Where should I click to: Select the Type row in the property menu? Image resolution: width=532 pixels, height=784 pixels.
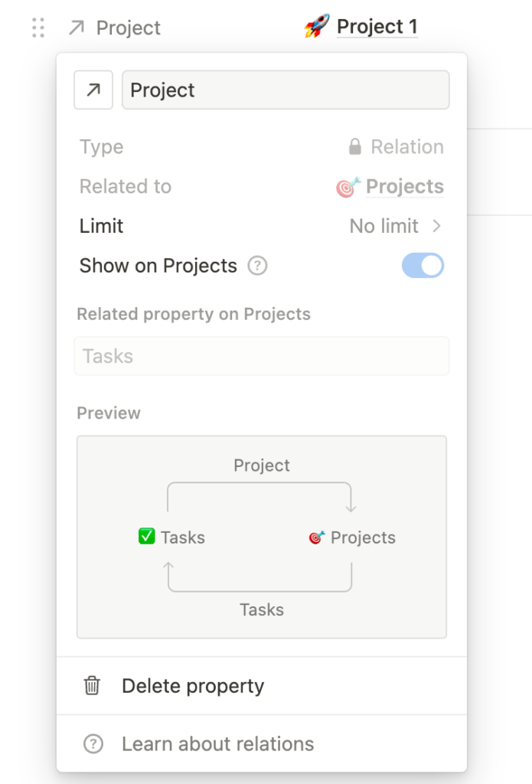(x=260, y=146)
